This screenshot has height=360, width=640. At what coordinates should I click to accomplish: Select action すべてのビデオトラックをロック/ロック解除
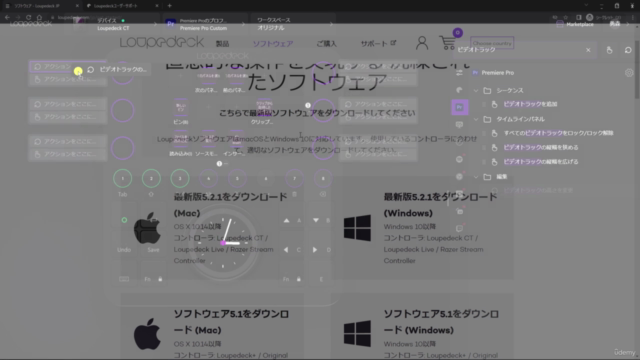tap(558, 133)
